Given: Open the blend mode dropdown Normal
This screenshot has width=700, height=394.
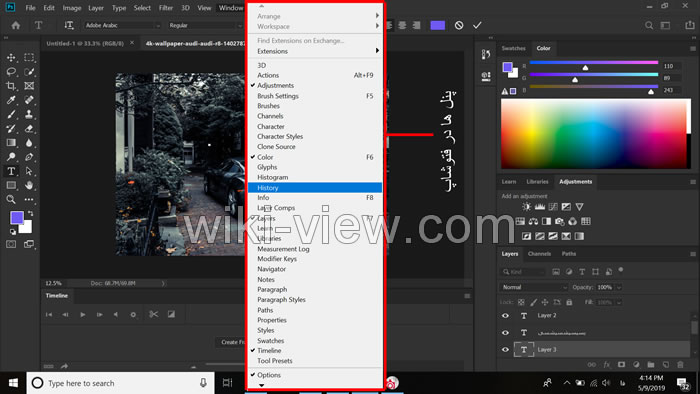Looking at the screenshot, I should (x=534, y=287).
